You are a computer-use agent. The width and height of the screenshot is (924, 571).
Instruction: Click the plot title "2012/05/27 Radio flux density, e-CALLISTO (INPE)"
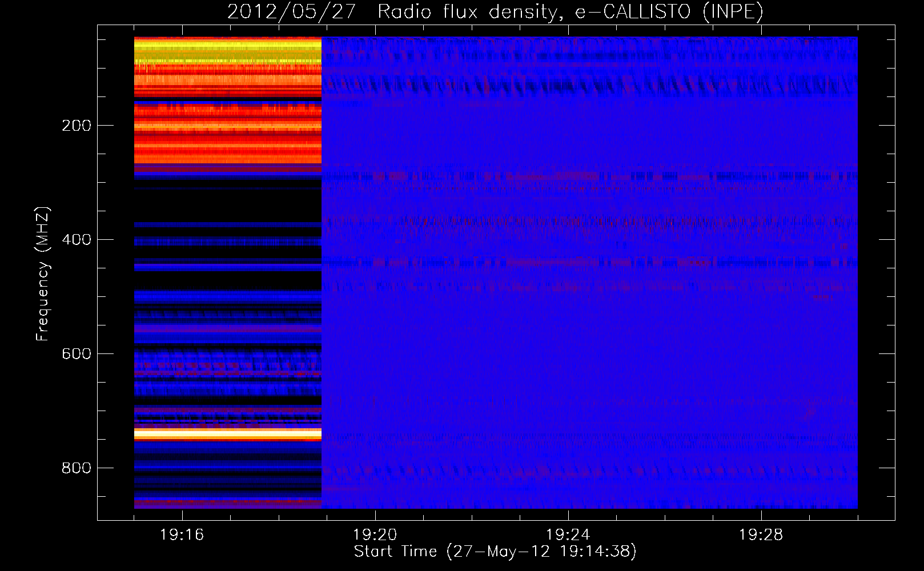coord(495,11)
